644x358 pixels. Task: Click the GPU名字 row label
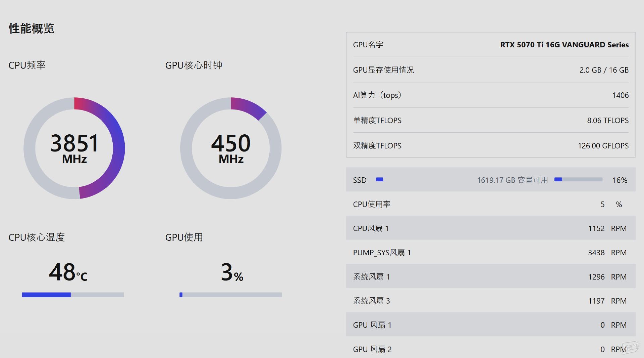[x=368, y=45]
